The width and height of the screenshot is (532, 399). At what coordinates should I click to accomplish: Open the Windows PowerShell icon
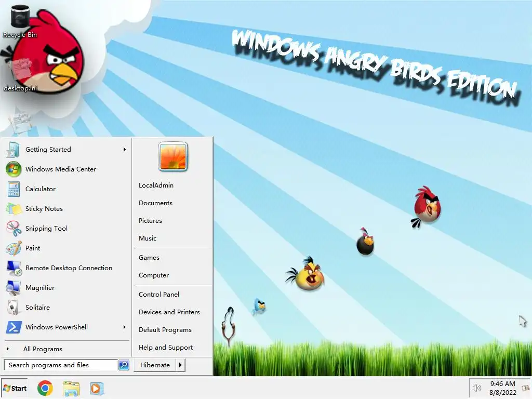(x=14, y=327)
